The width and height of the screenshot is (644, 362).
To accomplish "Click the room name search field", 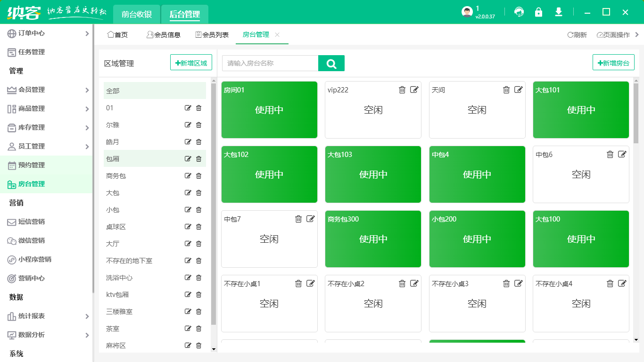I will tap(270, 63).
